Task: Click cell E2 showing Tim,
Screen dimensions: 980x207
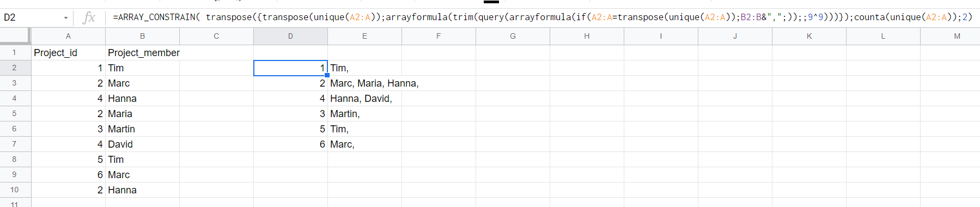Action: coord(364,68)
